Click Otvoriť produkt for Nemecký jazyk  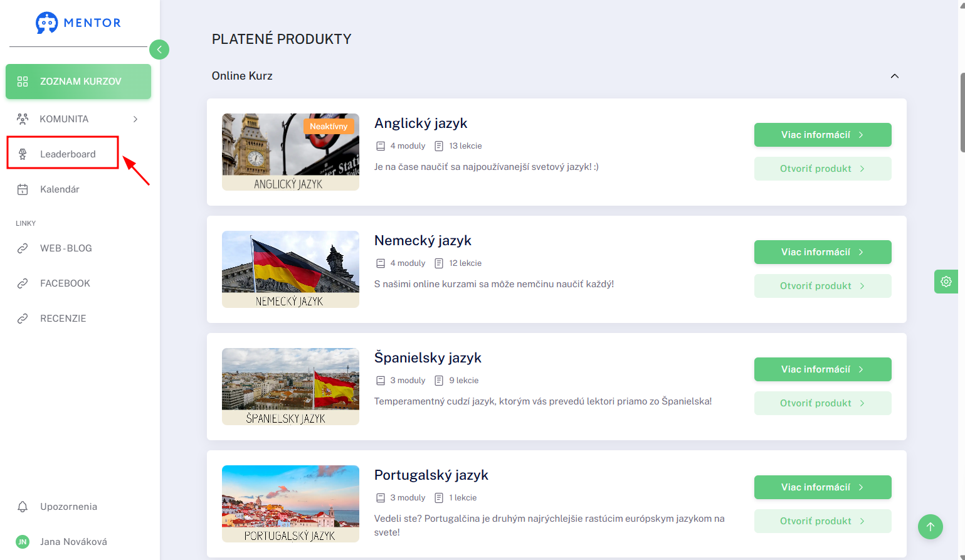(823, 286)
